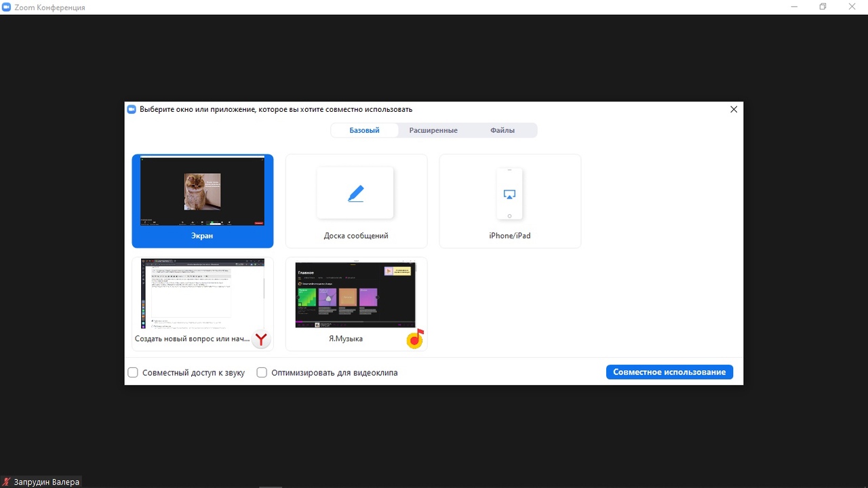Click the Запрудин Валера name label
This screenshot has width=868, height=488.
pos(47,482)
